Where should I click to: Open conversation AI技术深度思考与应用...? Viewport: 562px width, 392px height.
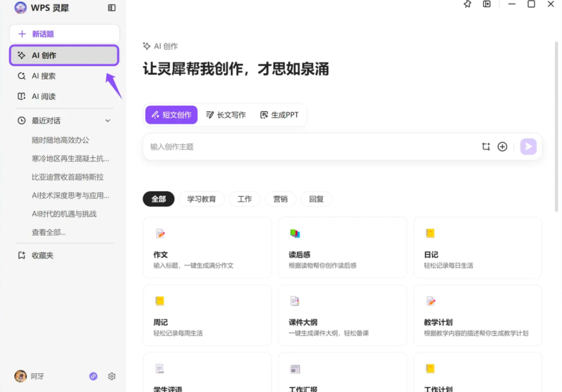71,196
